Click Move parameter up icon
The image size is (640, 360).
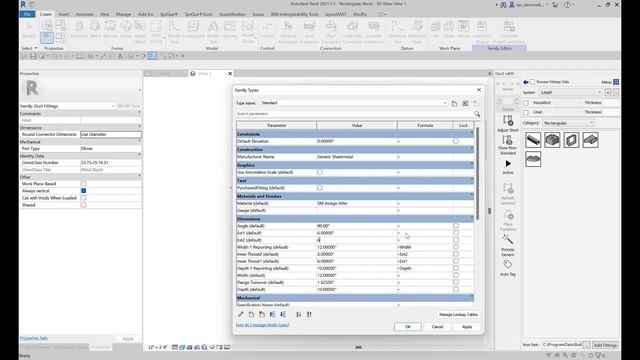[x=272, y=314]
